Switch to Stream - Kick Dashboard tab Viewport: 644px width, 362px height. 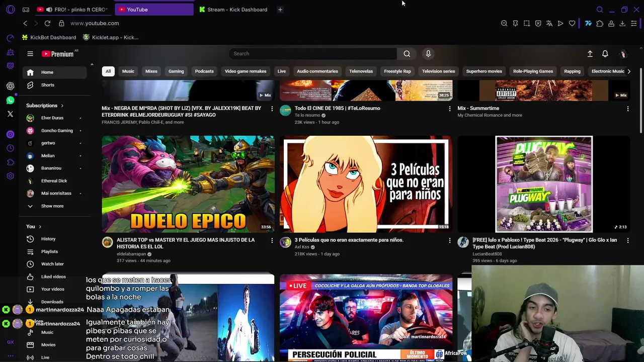233,10
